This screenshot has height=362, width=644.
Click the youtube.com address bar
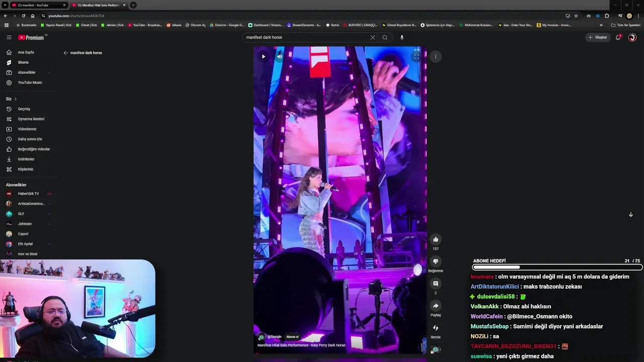(x=302, y=16)
